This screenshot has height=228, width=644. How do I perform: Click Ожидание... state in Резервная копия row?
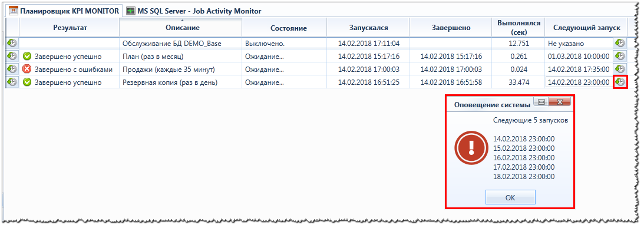[x=285, y=82]
